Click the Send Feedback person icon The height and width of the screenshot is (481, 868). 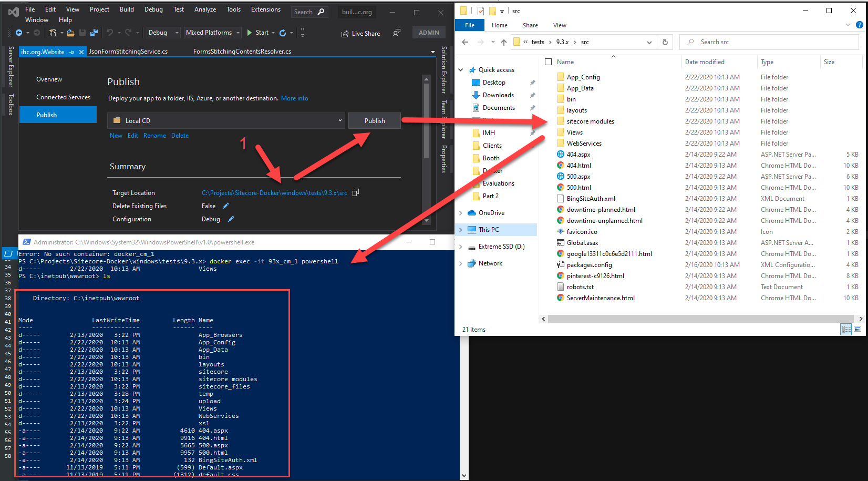click(x=397, y=33)
